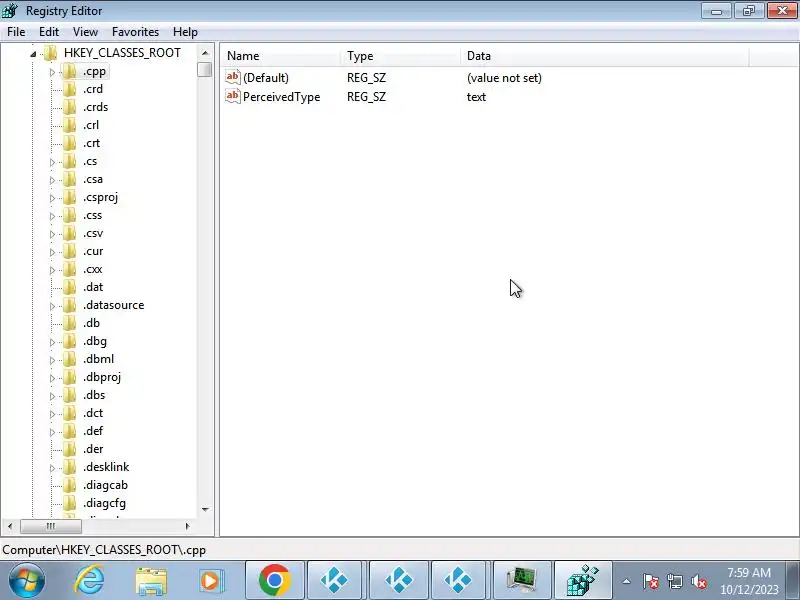
Task: Switch to the first Kodi taskbar window
Action: 334,580
